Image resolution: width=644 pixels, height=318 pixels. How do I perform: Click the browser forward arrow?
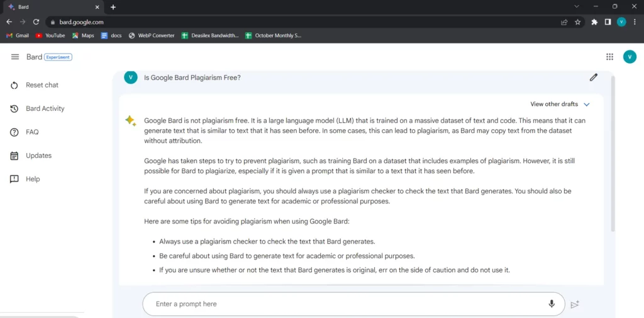23,22
